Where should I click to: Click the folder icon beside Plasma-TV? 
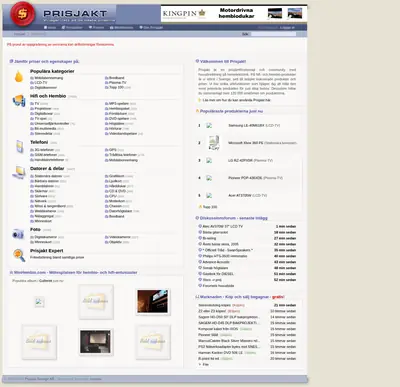(x=107, y=83)
